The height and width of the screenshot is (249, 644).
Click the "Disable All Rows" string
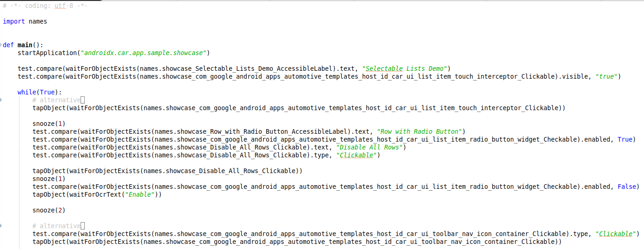[x=371, y=147]
